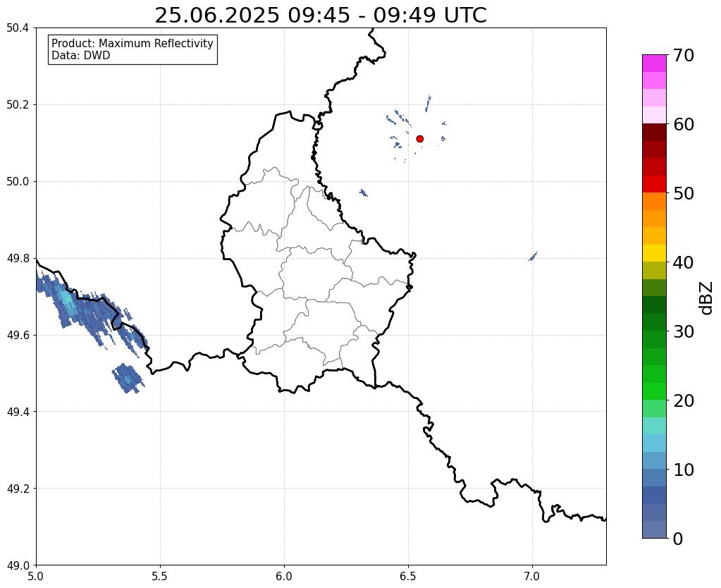
Task: Click the bright red colorbar segment at 50
Action: [654, 184]
